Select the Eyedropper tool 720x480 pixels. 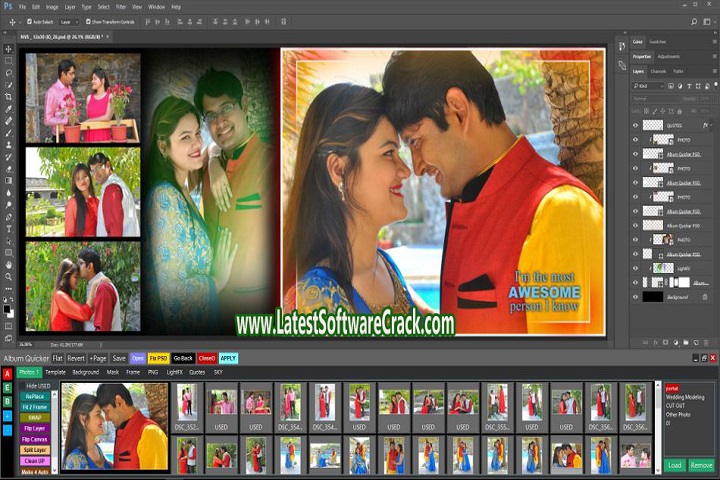8,109
